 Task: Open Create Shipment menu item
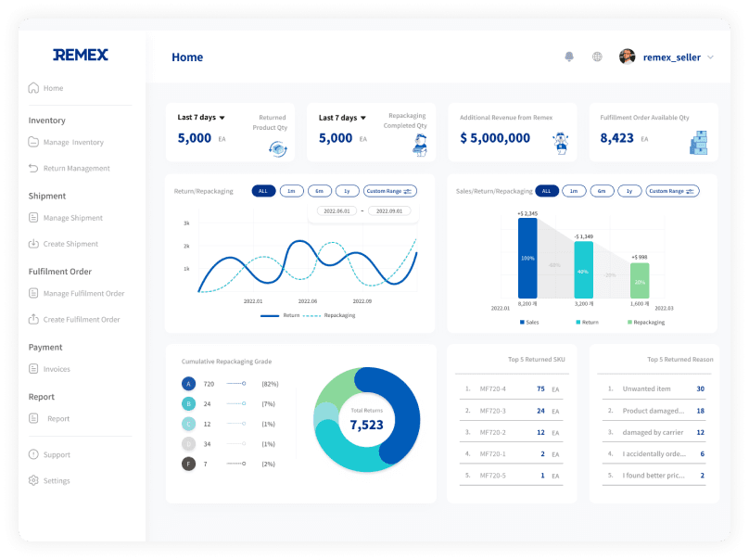pyautogui.click(x=70, y=244)
